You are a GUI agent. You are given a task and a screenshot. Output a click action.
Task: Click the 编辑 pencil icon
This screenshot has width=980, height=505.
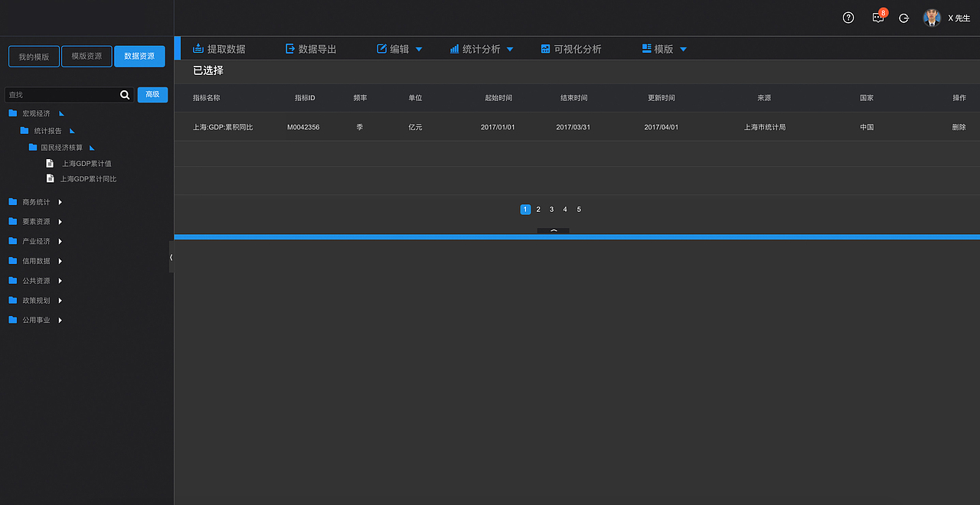point(382,48)
